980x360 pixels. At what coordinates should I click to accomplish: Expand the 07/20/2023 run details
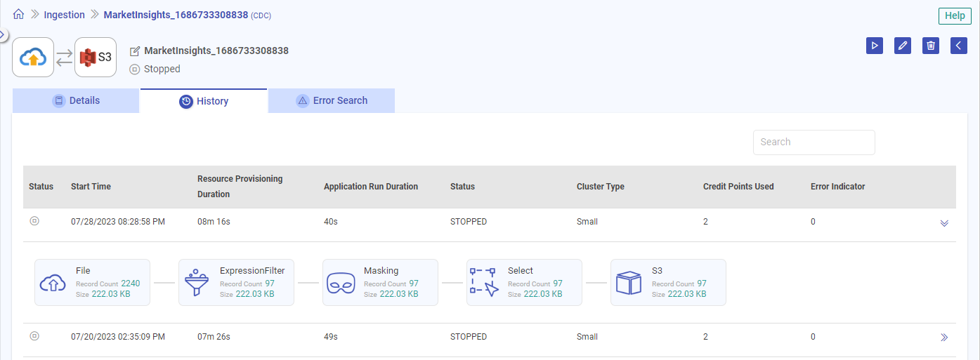tap(944, 338)
